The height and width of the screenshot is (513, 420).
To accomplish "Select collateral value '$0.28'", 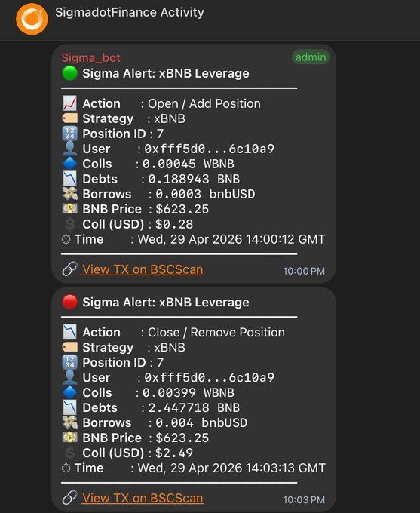I will click(174, 224).
